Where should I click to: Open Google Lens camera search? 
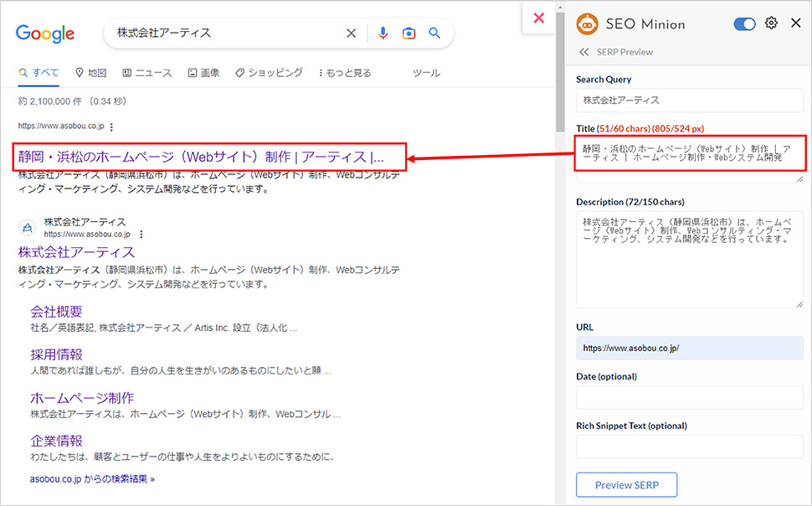tap(409, 34)
